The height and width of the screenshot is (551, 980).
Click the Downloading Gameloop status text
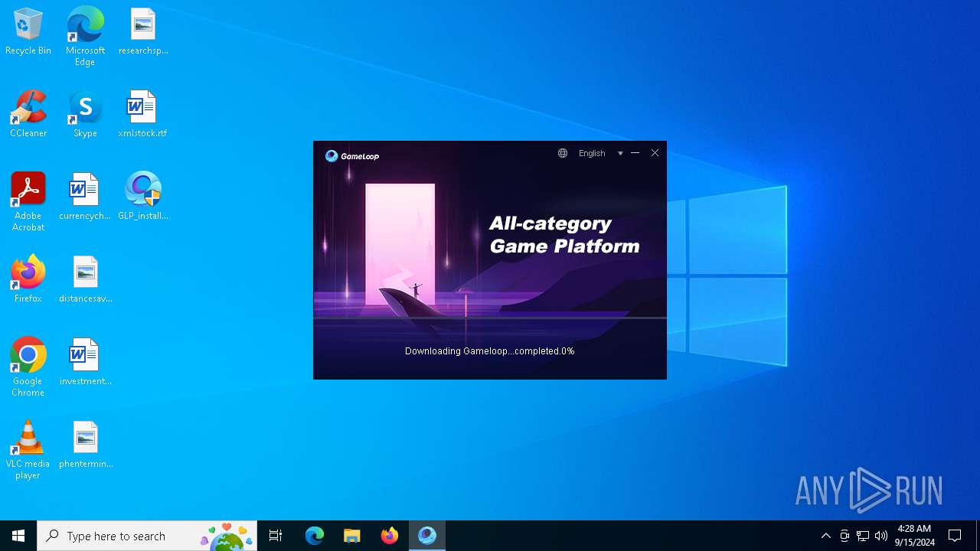pyautogui.click(x=490, y=351)
